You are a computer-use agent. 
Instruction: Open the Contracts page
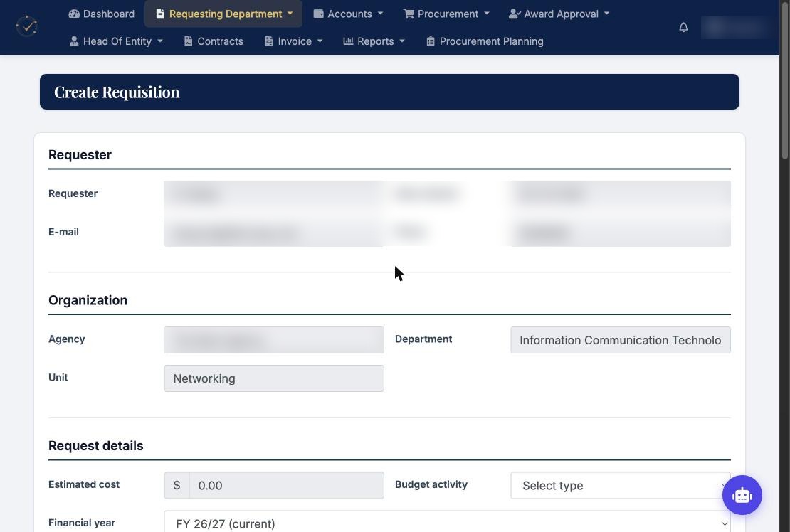tap(214, 41)
